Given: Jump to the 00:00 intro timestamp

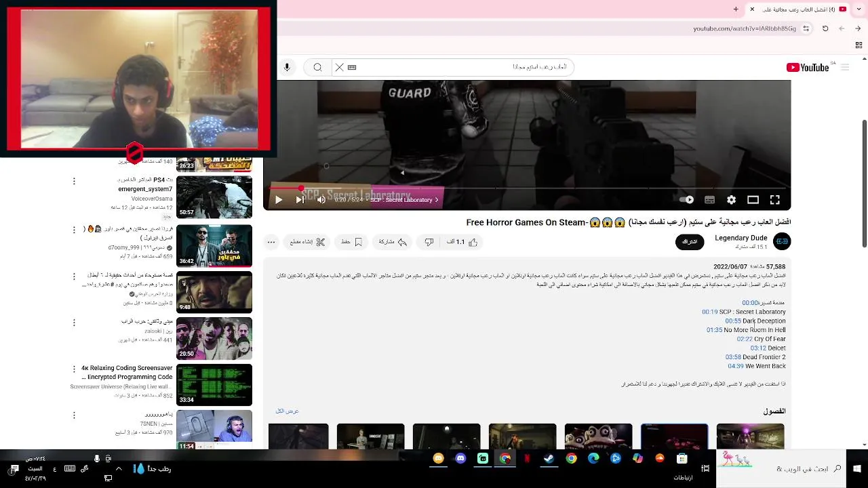Looking at the screenshot, I should [750, 303].
